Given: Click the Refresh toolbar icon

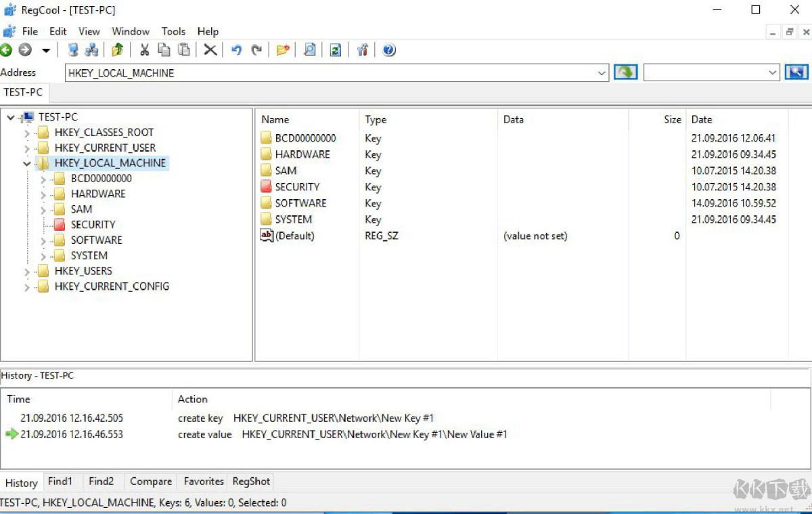Looking at the screenshot, I should click(x=335, y=50).
